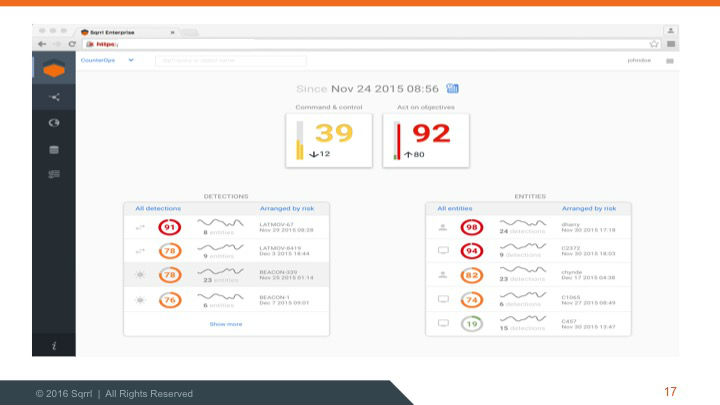The image size is (720, 405).
Task: Click the info icon in sidebar
Action: pos(54,345)
